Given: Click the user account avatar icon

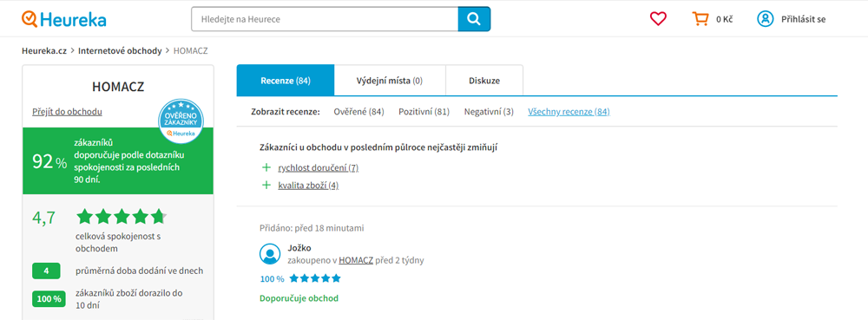Looking at the screenshot, I should 765,19.
